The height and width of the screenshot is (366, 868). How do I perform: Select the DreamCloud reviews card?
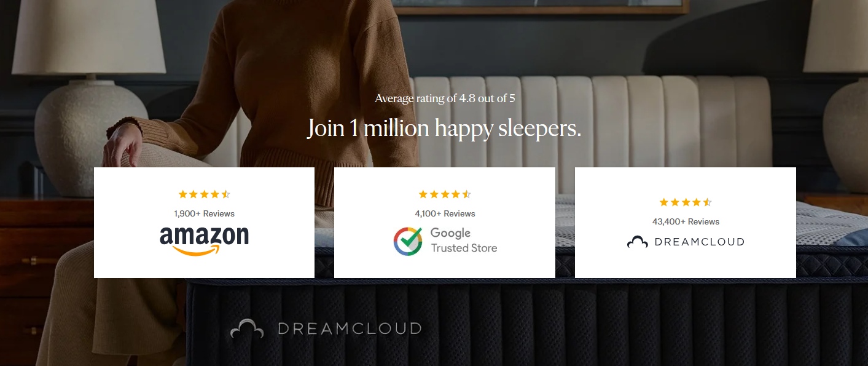686,223
